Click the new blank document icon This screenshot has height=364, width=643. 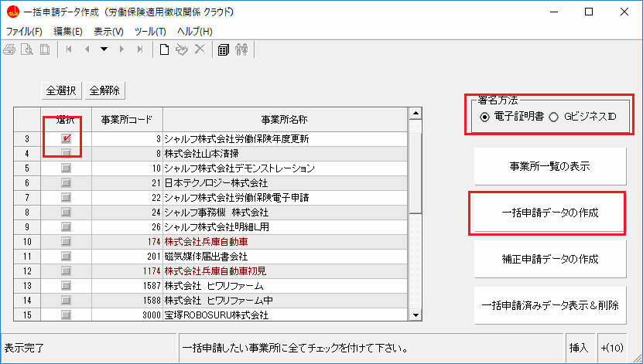[164, 49]
